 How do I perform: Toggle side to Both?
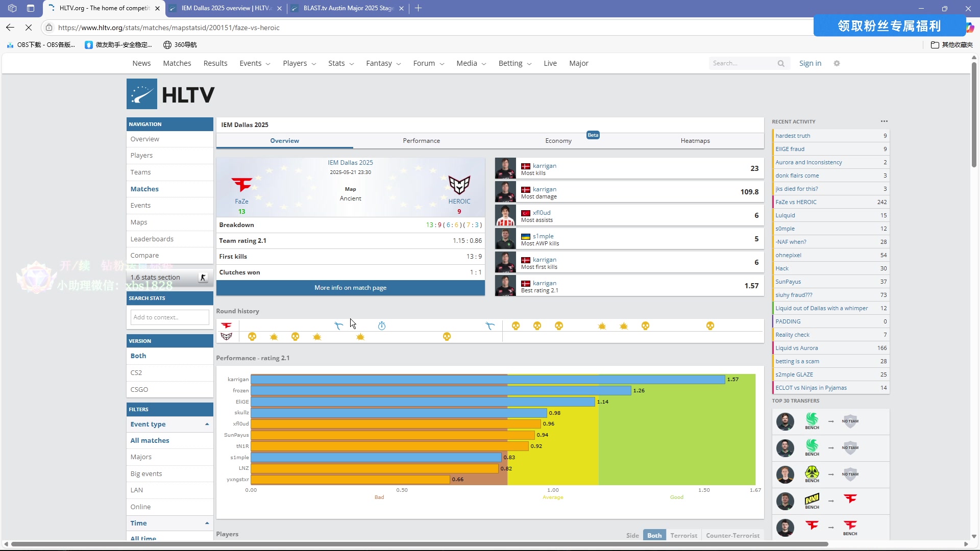(x=654, y=535)
